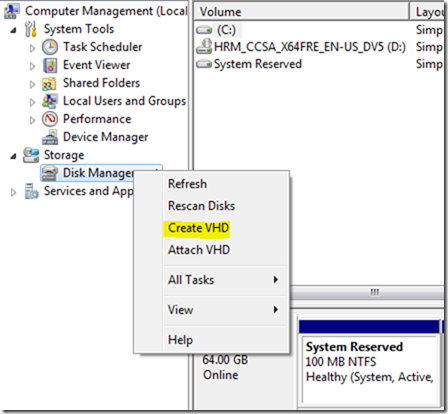Image resolution: width=448 pixels, height=414 pixels.
Task: Select the (C:) volume name
Action: [x=227, y=30]
